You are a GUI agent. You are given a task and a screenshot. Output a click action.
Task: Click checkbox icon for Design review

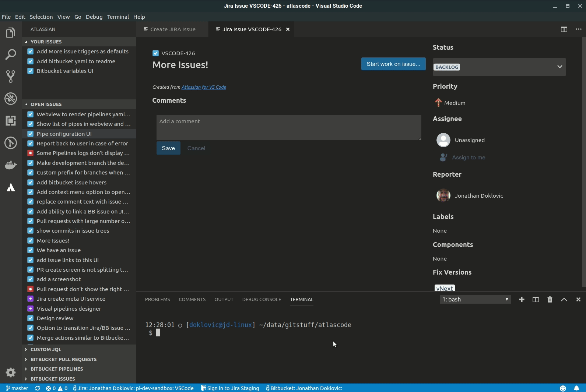click(x=31, y=318)
